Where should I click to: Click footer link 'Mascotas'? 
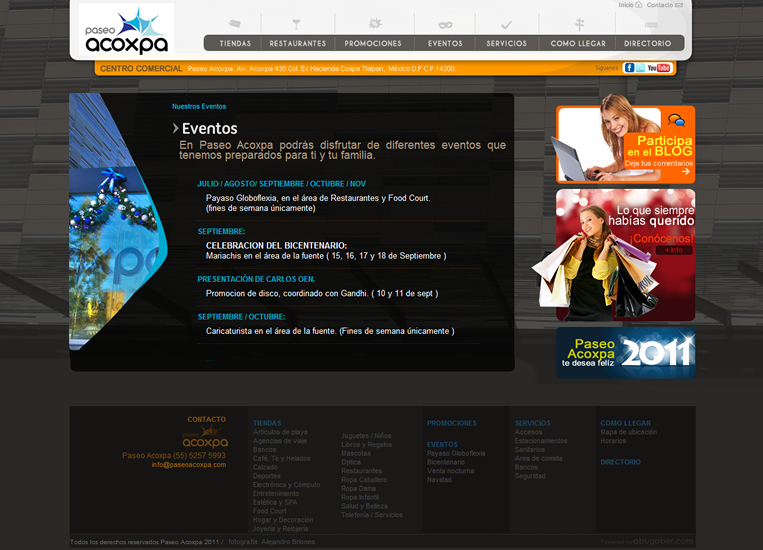tap(356, 453)
